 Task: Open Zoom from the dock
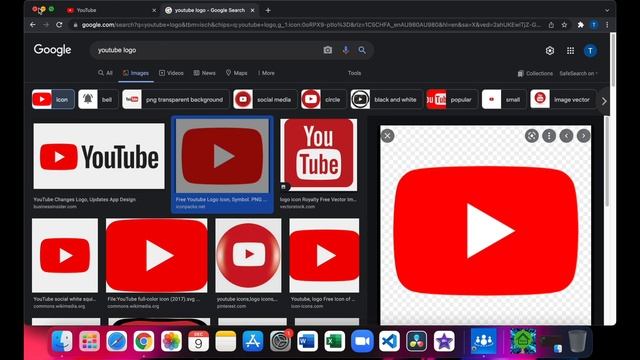362,341
